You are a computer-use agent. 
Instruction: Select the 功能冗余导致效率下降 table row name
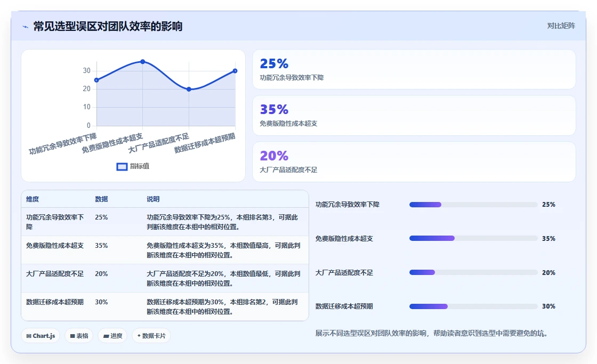click(x=55, y=222)
